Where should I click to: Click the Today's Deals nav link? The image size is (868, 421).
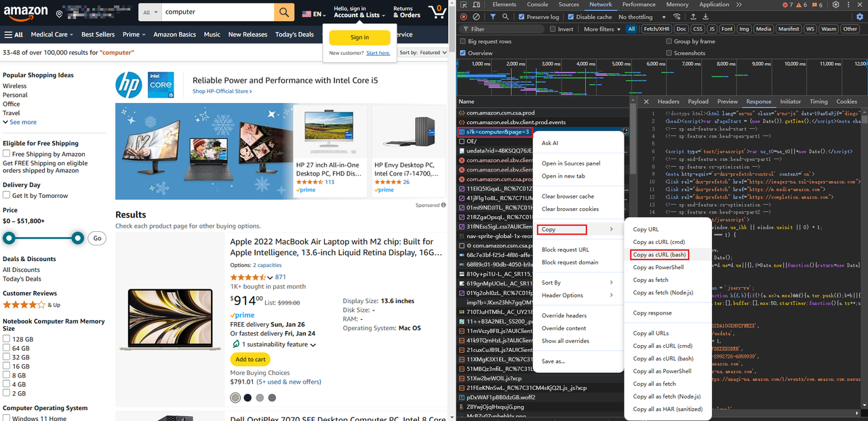pos(294,35)
